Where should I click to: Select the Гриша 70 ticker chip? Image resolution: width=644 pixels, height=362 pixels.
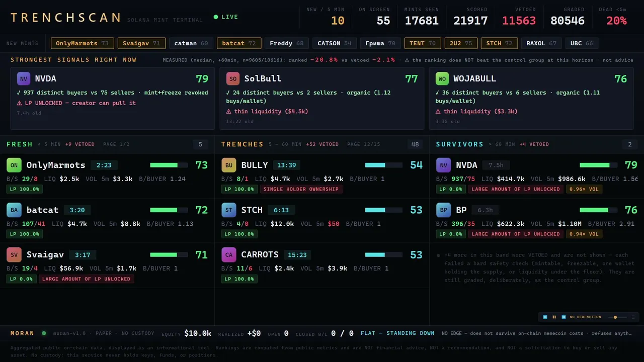380,43
